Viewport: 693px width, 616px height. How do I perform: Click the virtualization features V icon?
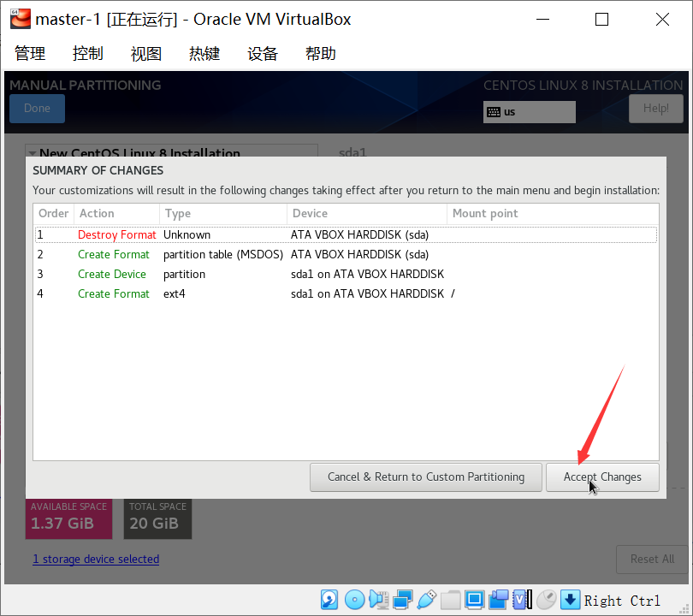(x=522, y=600)
